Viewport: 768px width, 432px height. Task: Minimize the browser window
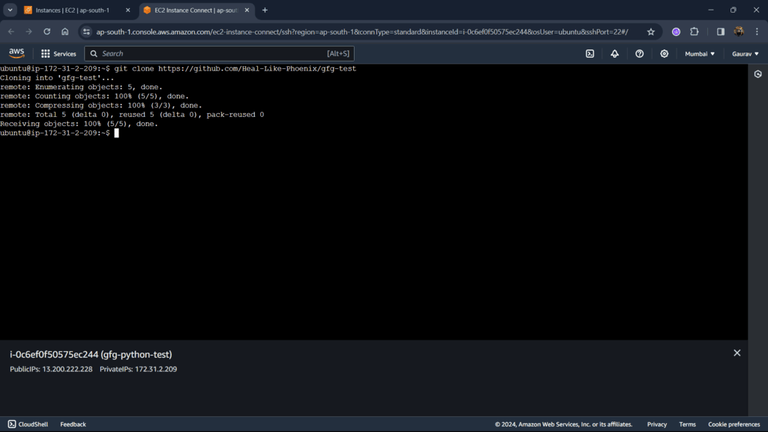711,10
